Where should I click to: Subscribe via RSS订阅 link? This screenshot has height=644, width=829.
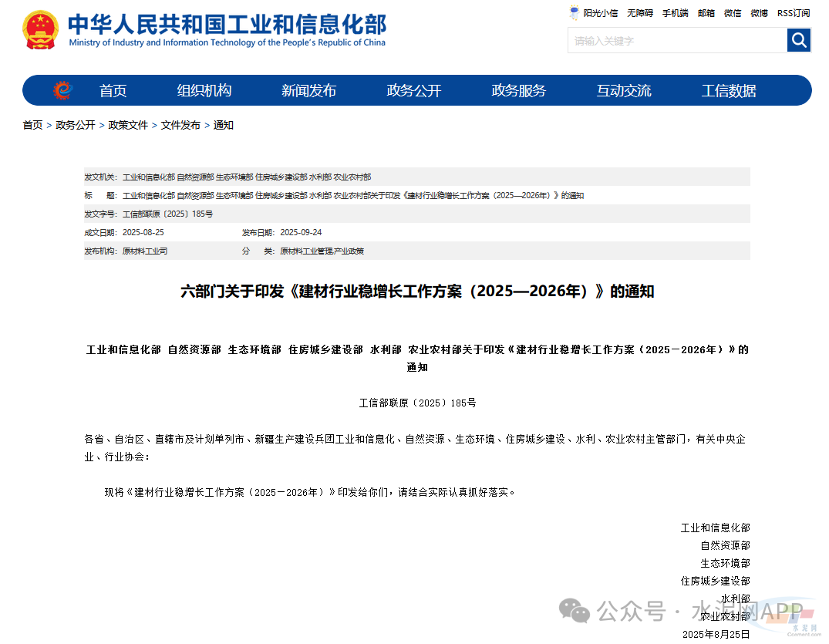(793, 13)
